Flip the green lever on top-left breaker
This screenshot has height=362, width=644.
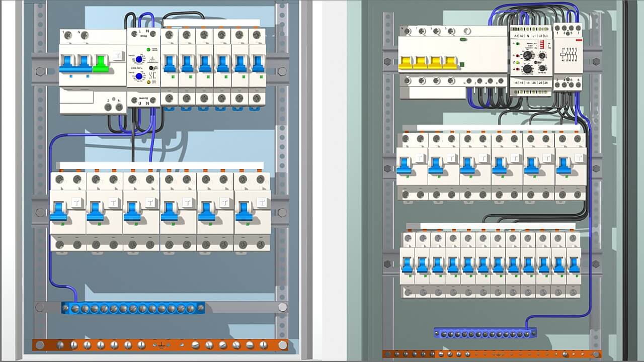point(101,64)
